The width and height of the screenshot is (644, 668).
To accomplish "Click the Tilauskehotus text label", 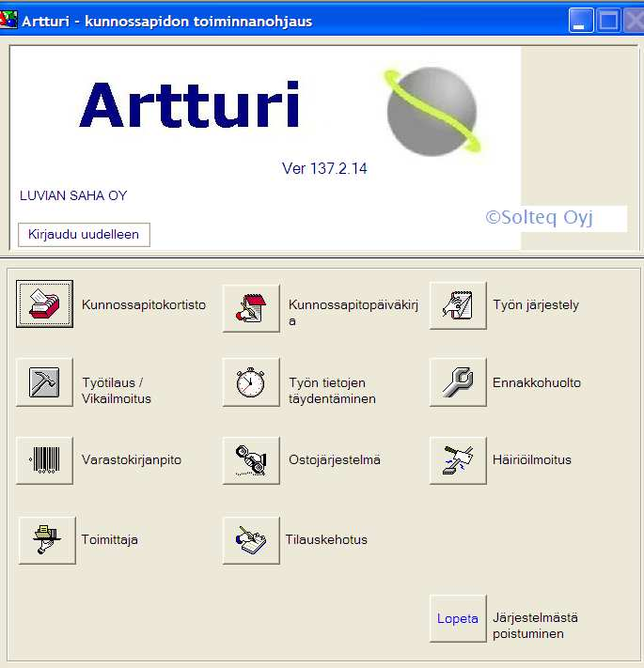I will [x=326, y=539].
